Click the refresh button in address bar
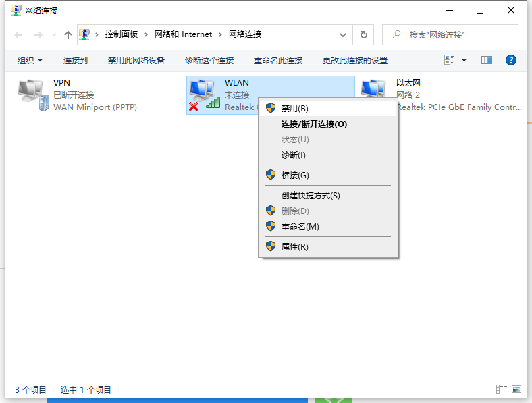532x403 pixels. click(x=364, y=34)
